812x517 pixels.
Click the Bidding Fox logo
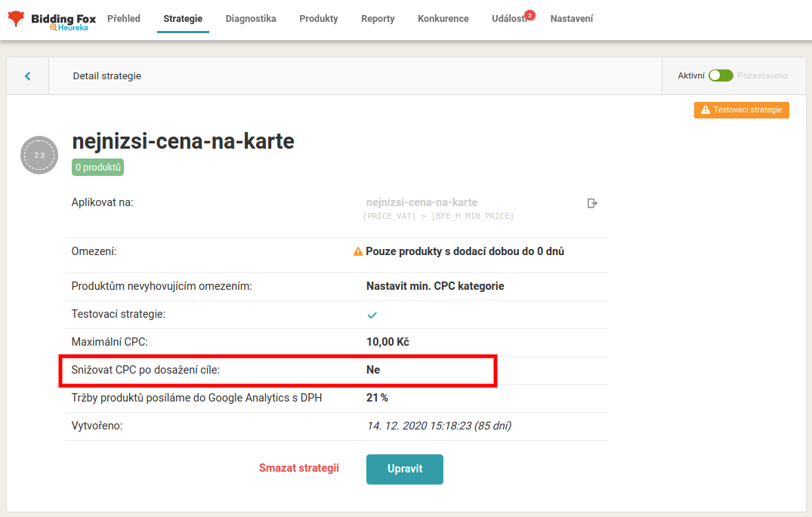52,20
